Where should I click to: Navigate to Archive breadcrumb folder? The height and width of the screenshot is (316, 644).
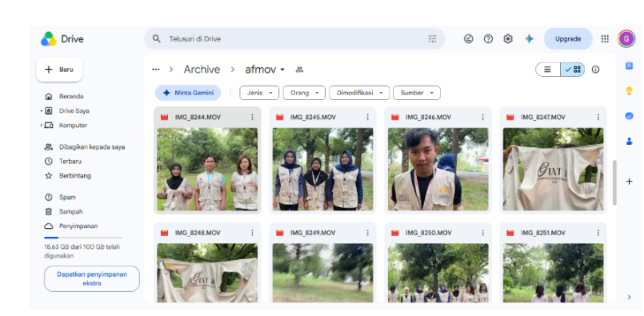202,70
